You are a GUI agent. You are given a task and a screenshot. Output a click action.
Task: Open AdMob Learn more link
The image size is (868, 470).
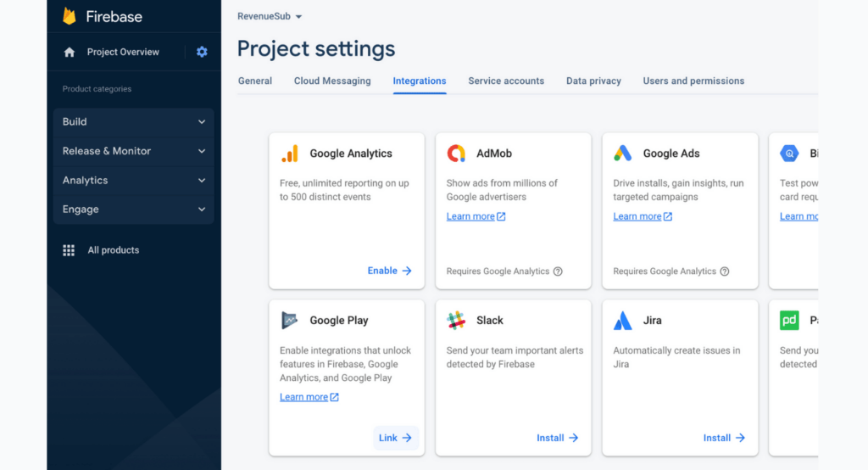[x=470, y=216]
